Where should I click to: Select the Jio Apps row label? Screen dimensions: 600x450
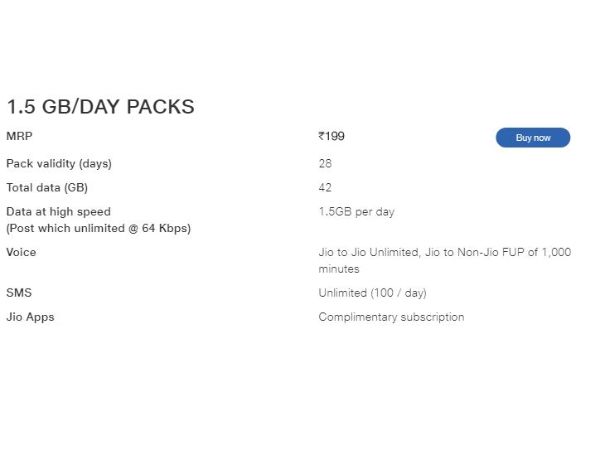[x=30, y=317]
